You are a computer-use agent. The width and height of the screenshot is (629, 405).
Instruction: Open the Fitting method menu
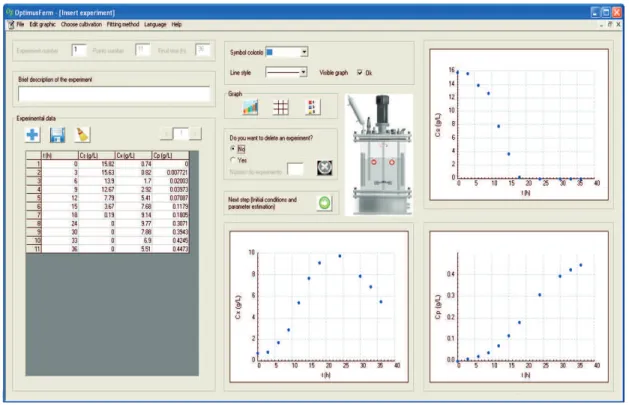pos(123,24)
